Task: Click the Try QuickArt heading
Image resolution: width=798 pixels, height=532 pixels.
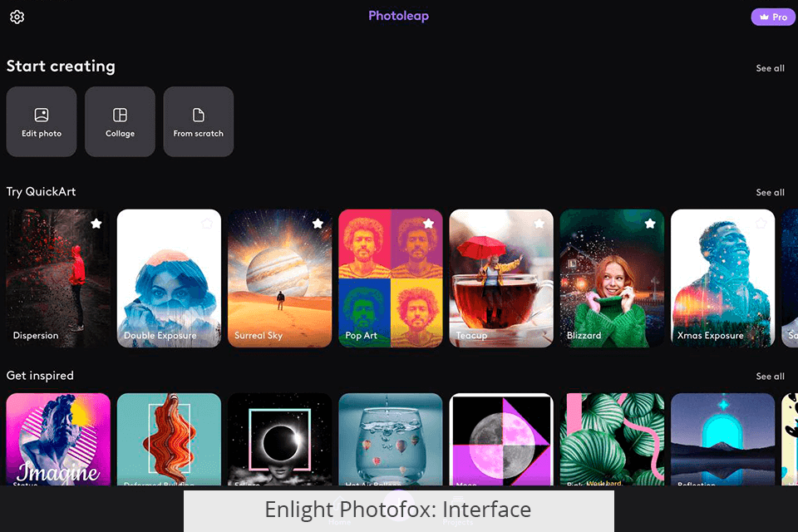Action: (x=42, y=192)
